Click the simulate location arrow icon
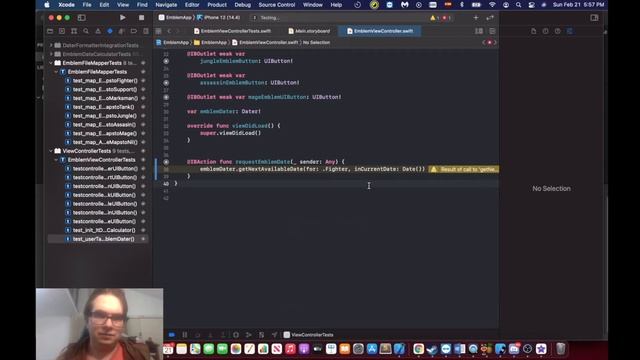 (274, 335)
